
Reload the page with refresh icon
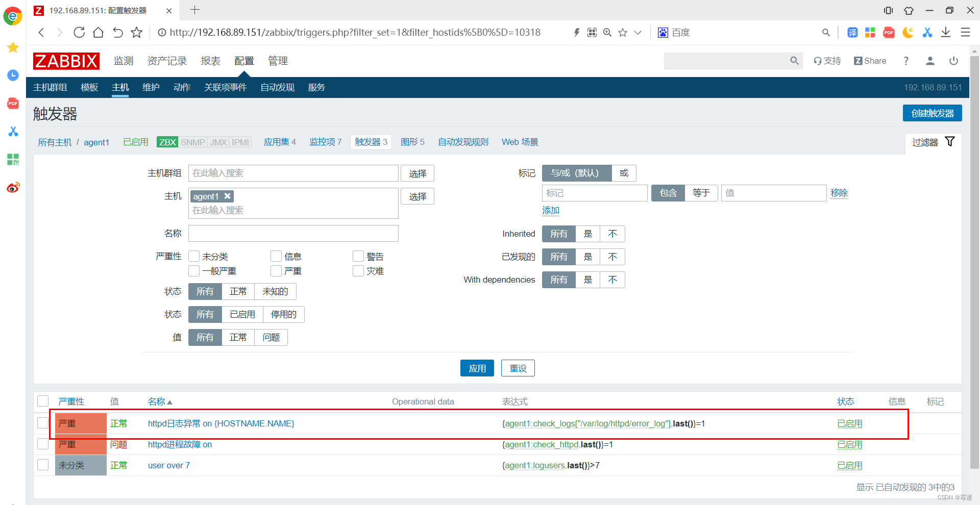click(x=79, y=33)
